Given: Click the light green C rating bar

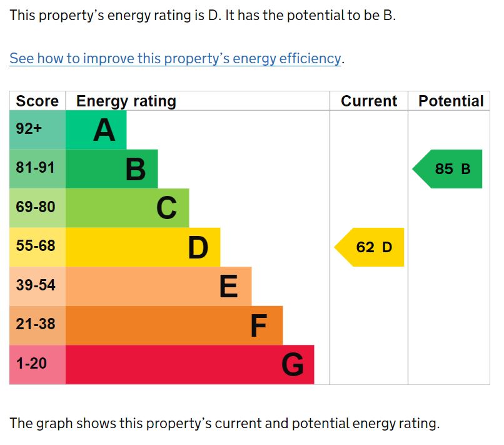Looking at the screenshot, I should [x=128, y=208].
